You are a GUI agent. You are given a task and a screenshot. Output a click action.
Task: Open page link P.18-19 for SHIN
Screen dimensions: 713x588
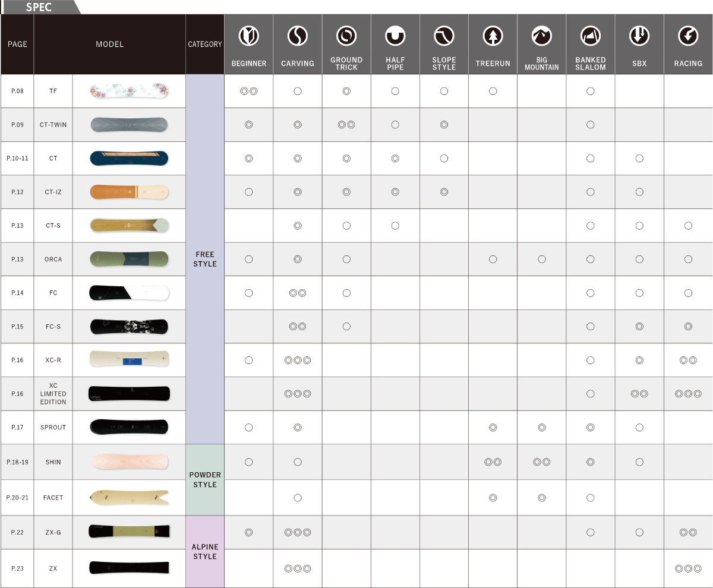pos(17,462)
